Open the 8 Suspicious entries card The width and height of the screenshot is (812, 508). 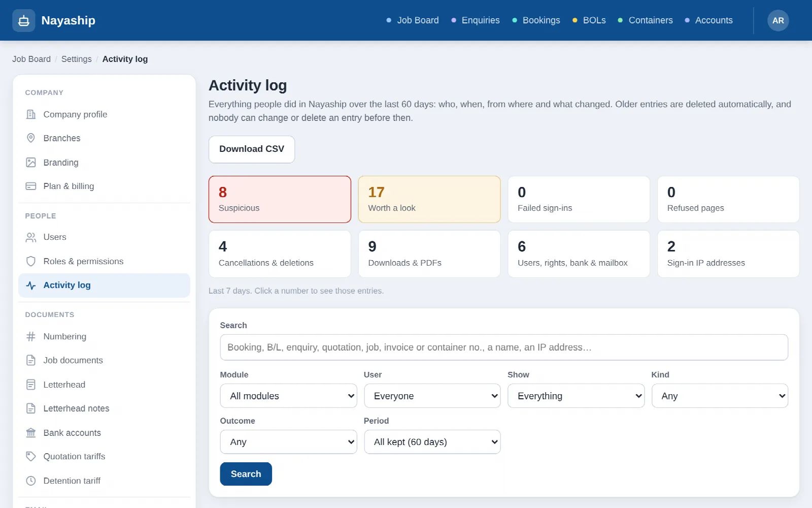[280, 199]
